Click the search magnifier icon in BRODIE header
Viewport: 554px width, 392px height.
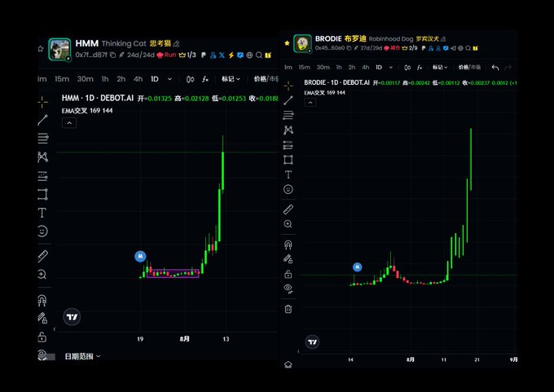468,48
